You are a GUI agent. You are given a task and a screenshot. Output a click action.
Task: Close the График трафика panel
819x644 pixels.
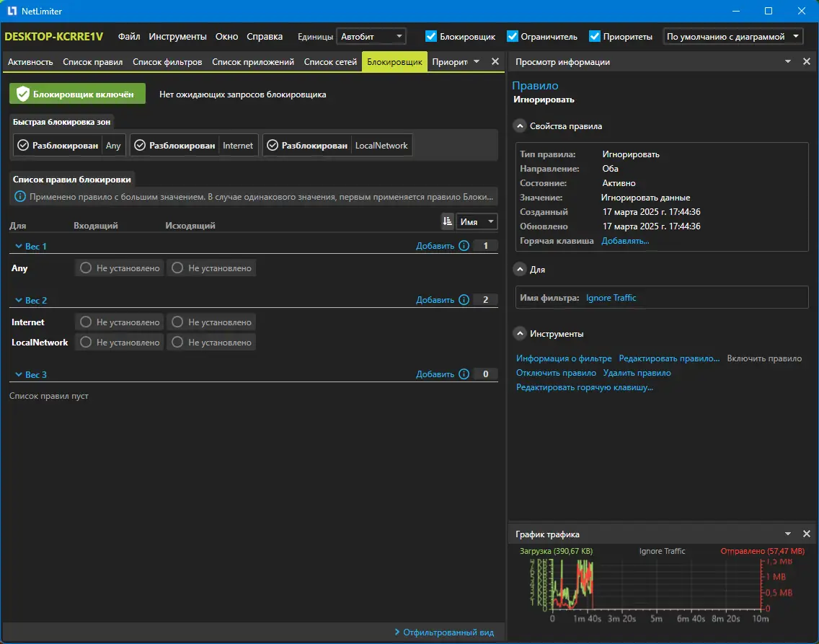(807, 534)
